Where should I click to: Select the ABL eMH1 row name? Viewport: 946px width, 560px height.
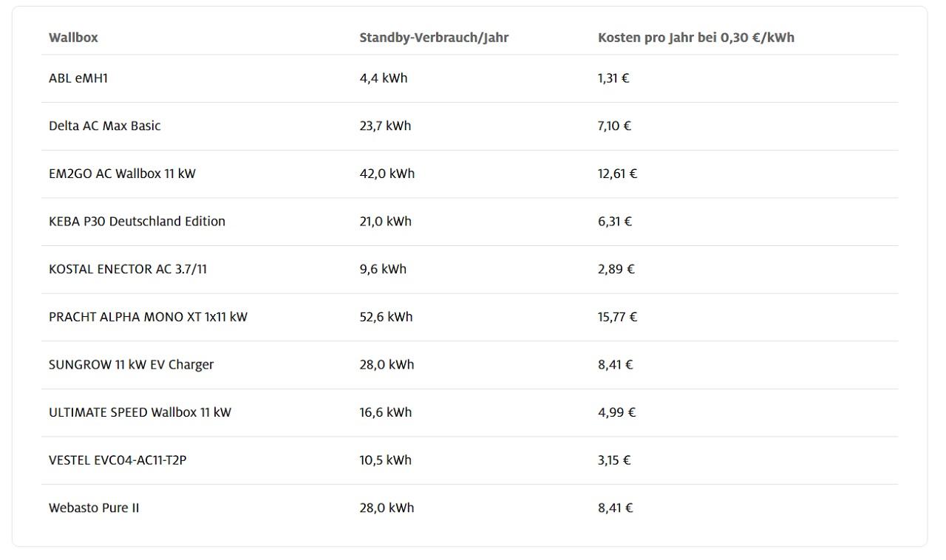(78, 78)
